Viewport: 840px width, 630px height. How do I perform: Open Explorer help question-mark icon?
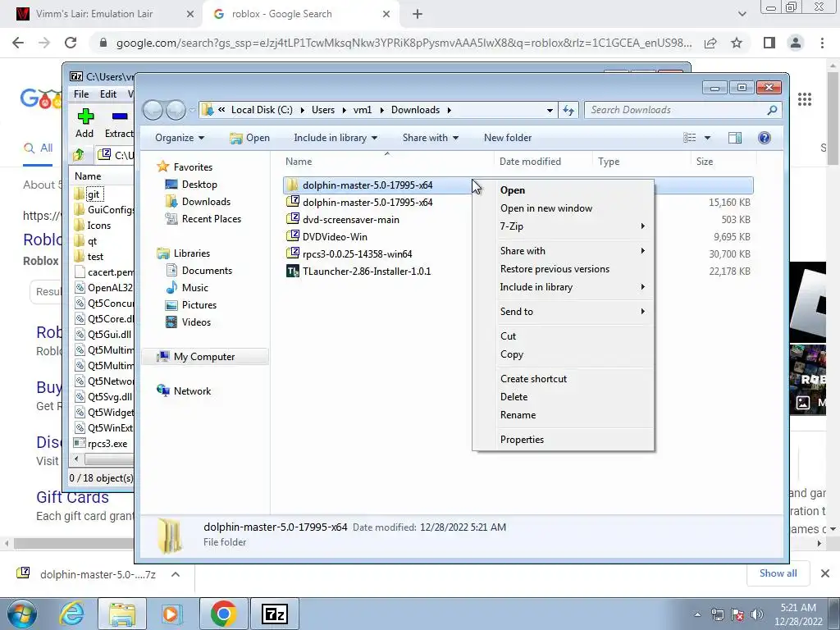(765, 138)
